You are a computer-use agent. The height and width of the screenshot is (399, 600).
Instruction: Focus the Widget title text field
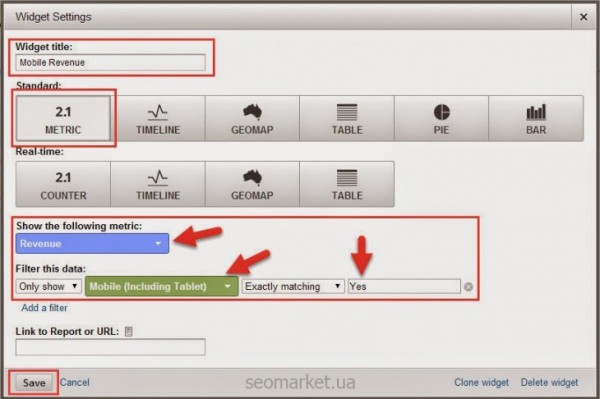pyautogui.click(x=111, y=62)
